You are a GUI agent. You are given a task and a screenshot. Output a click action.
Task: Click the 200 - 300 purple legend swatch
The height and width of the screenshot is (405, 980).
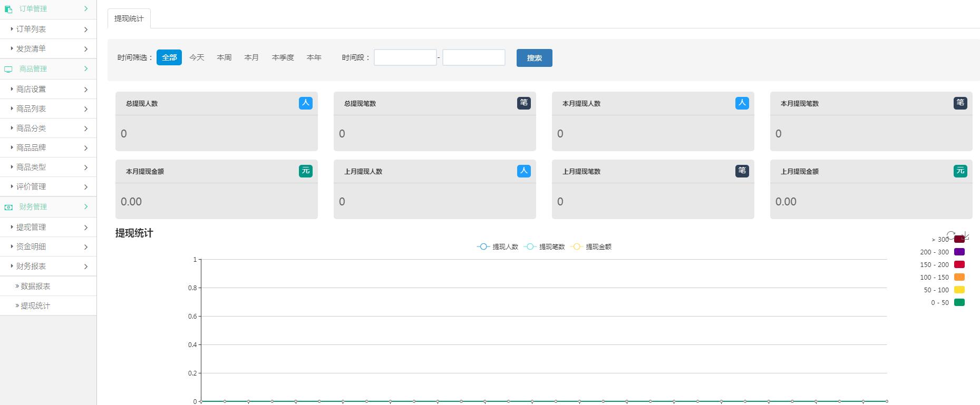959,252
